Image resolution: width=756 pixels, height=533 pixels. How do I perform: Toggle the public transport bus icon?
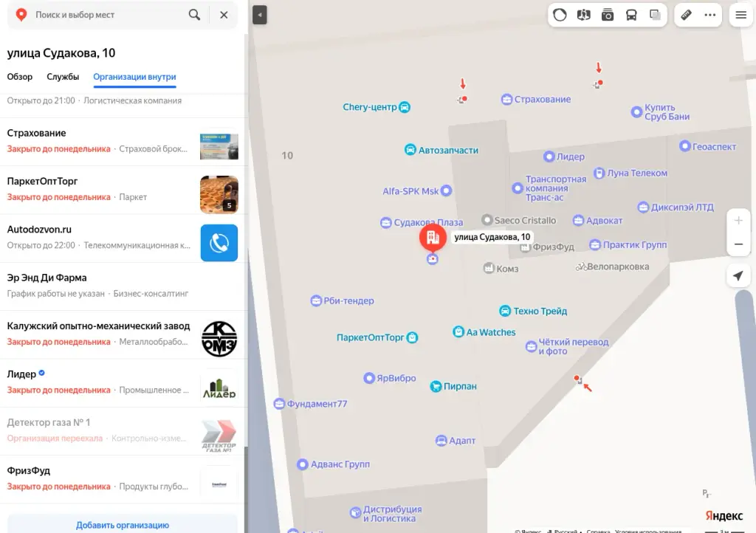tap(631, 15)
